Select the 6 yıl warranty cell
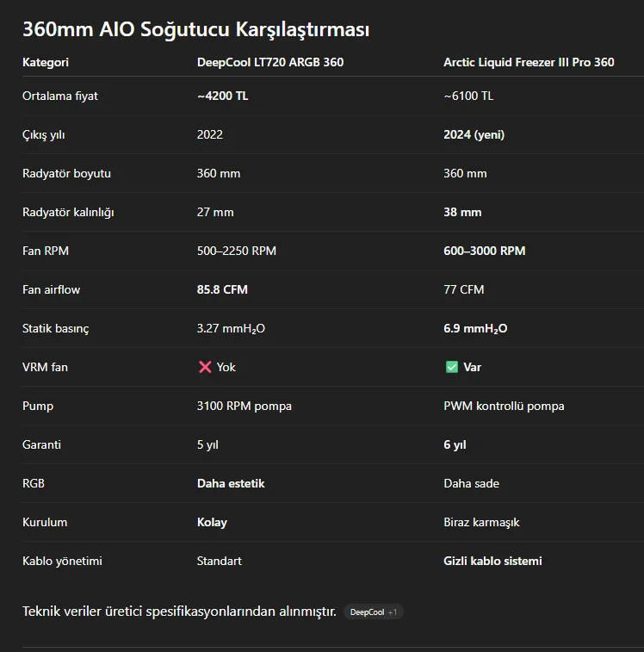Viewport: 644px width, 652px height. pos(455,444)
